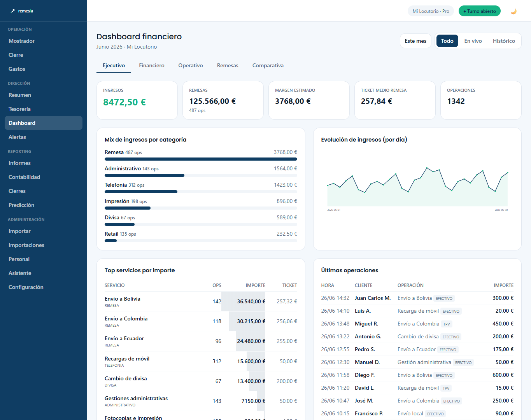
Task: Toggle dark mode moon icon
Action: pos(513,11)
